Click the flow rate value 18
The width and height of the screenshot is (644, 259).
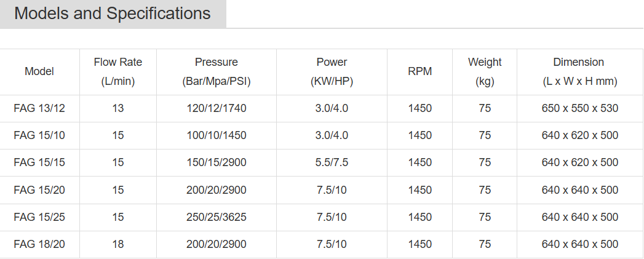118,245
